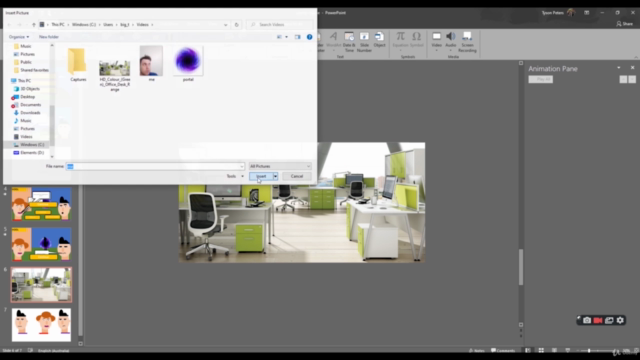The width and height of the screenshot is (640, 360).
Task: Click Windows (C:) in address breadcrumb
Action: point(84,24)
